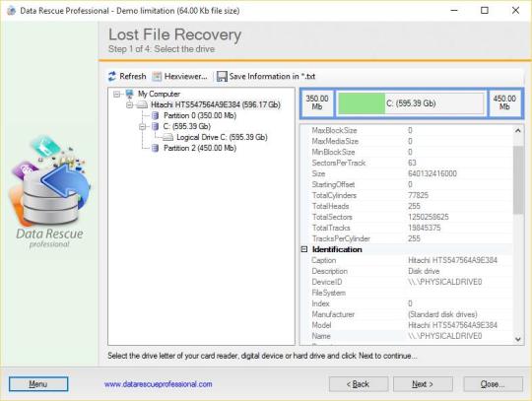Screen dimensions: 532x401
Task: Select My Computer root node
Action: (159, 94)
